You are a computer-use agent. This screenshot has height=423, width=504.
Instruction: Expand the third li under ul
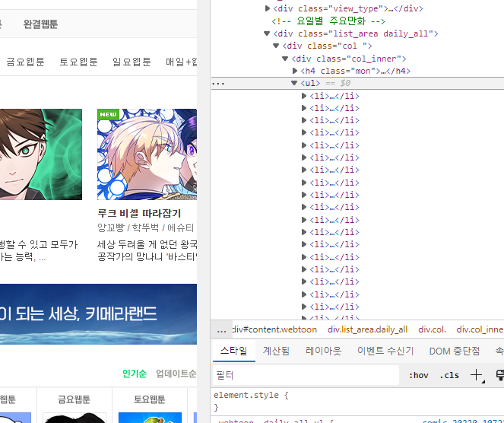[x=304, y=120]
